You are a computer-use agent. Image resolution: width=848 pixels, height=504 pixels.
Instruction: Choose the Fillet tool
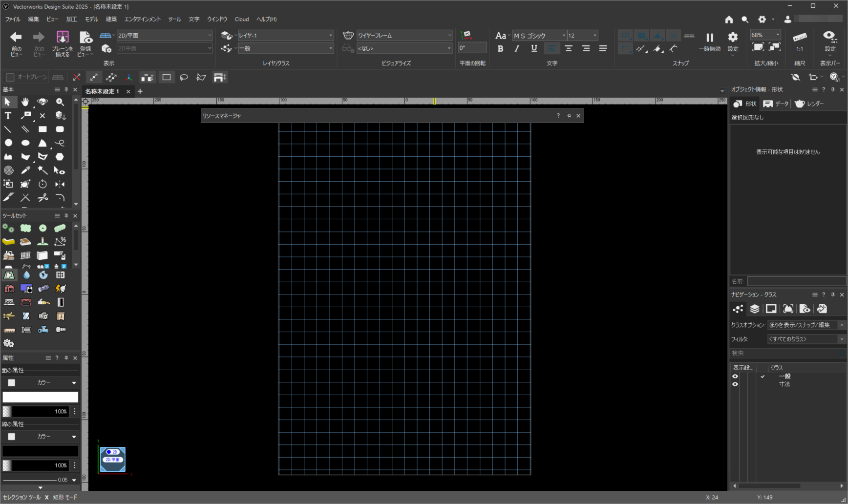(60, 197)
